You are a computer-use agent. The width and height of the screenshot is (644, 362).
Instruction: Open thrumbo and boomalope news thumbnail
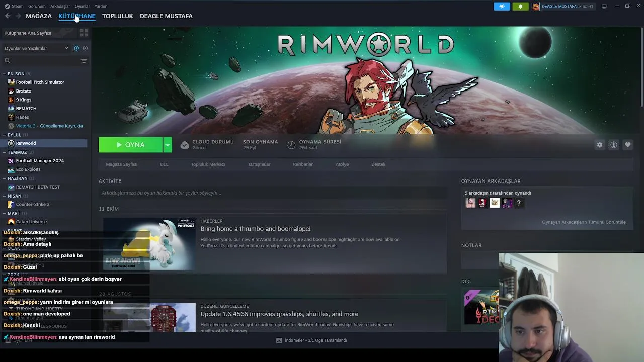tap(149, 244)
